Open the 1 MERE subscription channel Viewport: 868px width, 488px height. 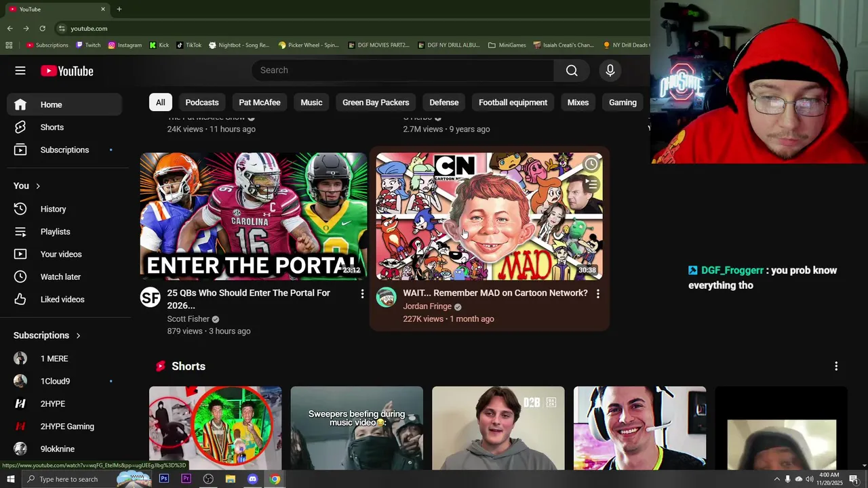[x=64, y=359]
